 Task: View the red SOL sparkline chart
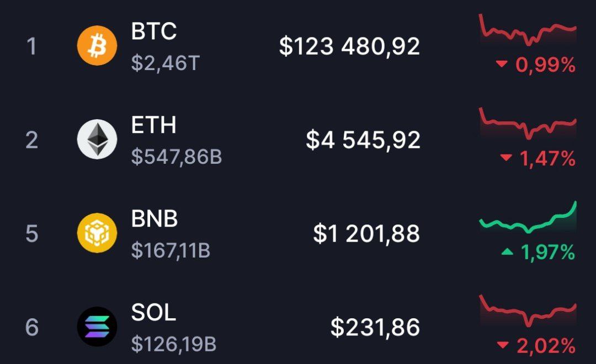click(x=528, y=312)
